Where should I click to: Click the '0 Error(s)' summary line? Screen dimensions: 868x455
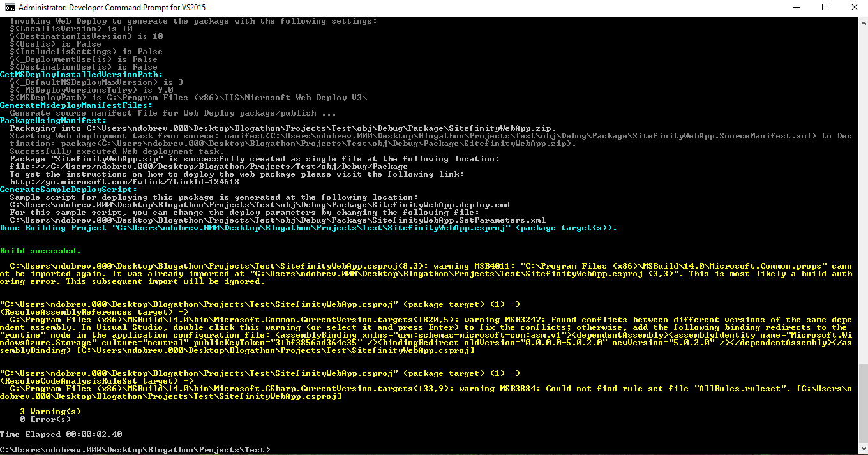pos(46,419)
